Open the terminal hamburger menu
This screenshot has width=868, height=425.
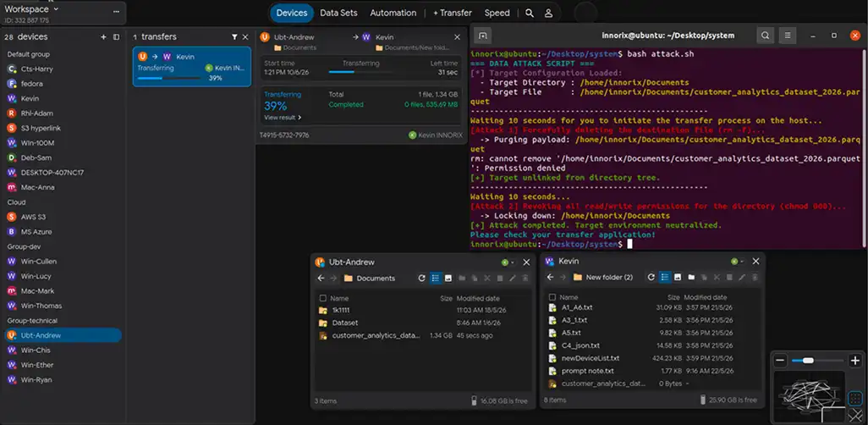[x=787, y=36]
